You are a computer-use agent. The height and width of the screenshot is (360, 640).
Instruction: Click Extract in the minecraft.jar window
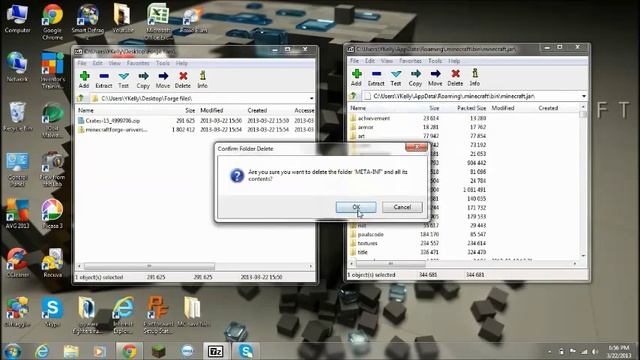click(x=376, y=77)
